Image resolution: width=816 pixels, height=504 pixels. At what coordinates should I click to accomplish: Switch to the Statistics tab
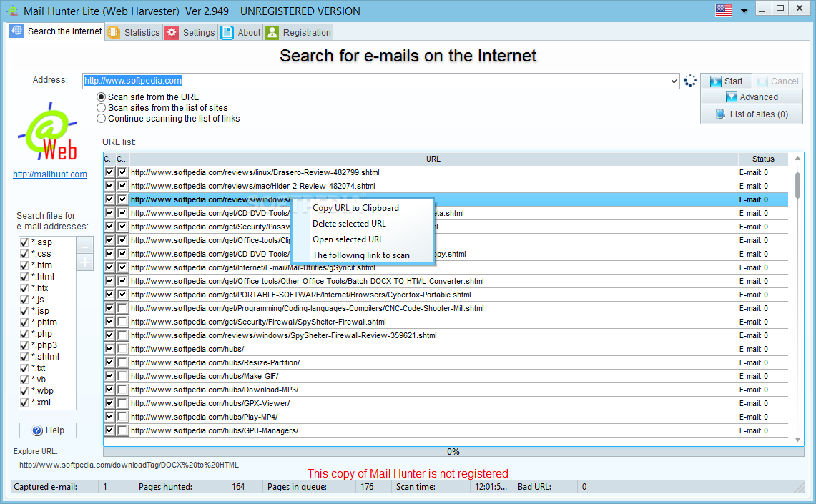point(134,32)
